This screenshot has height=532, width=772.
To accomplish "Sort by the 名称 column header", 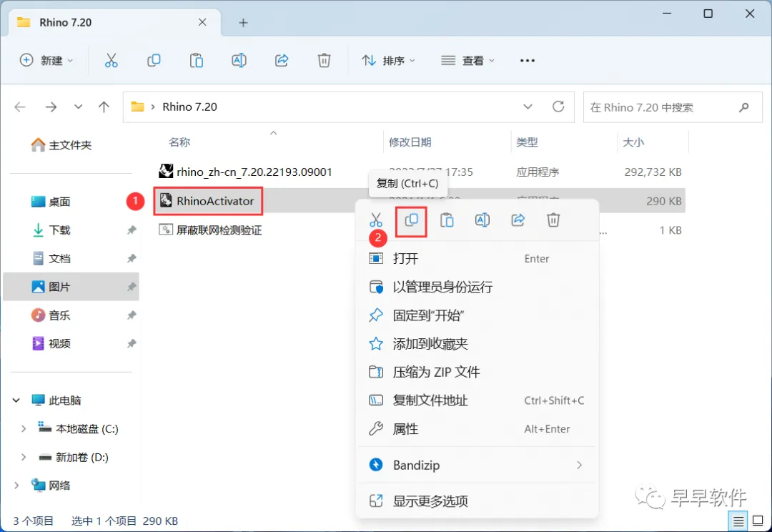I will click(x=179, y=142).
